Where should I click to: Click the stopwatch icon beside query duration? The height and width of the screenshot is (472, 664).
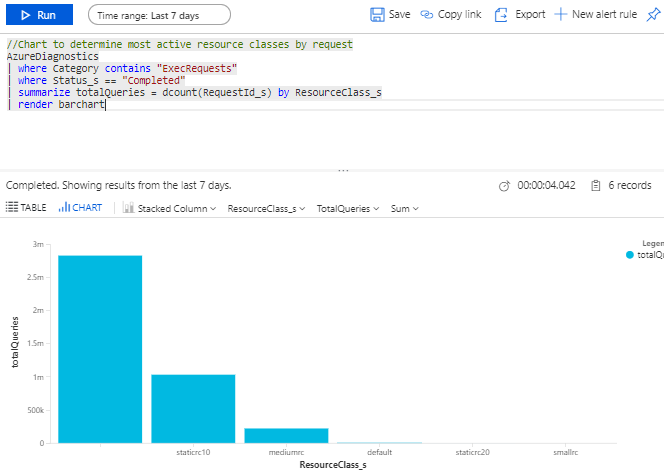pyautogui.click(x=506, y=186)
